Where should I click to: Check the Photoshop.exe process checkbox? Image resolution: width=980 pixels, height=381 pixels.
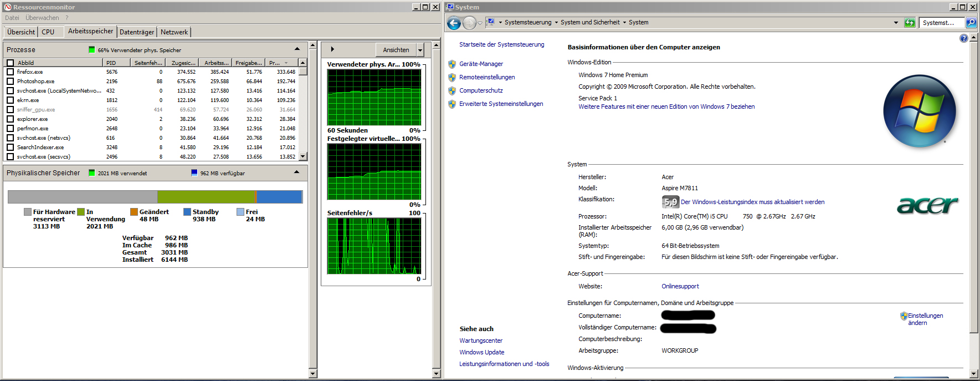(10, 82)
